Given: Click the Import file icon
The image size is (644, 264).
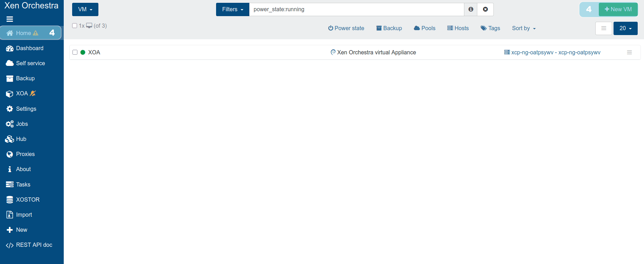Looking at the screenshot, I should (10, 215).
